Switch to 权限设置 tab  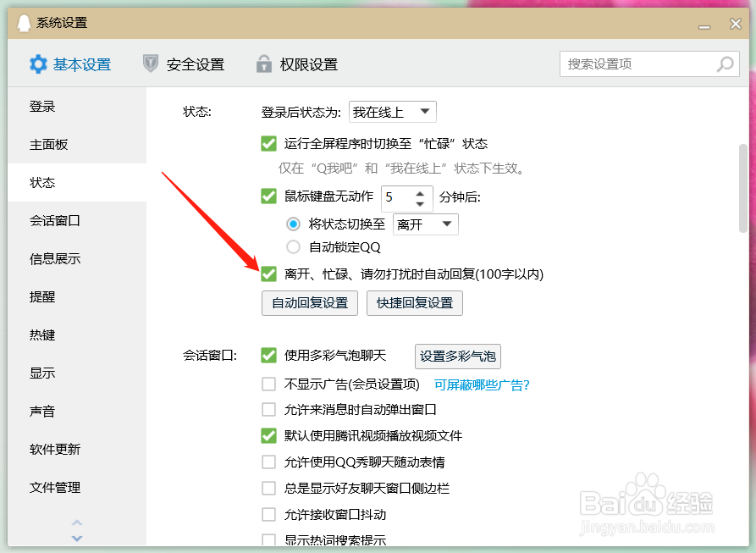(297, 64)
